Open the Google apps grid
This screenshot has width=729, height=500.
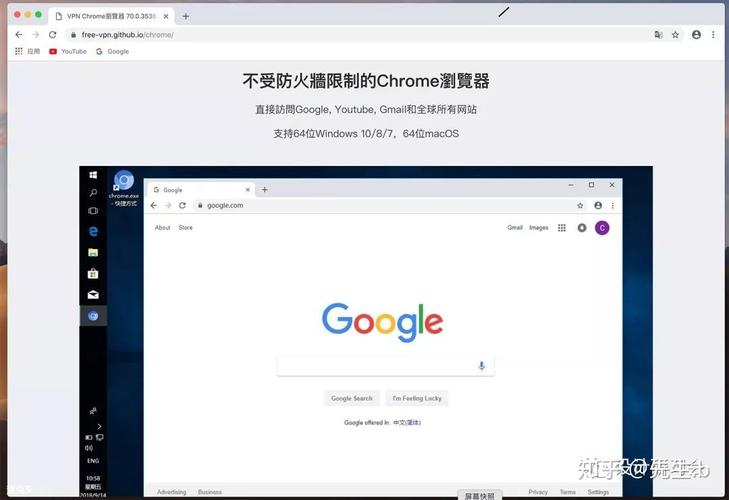click(x=562, y=227)
